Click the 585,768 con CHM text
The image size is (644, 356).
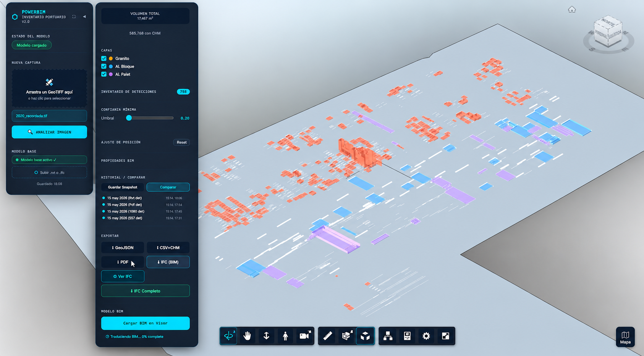(x=145, y=33)
